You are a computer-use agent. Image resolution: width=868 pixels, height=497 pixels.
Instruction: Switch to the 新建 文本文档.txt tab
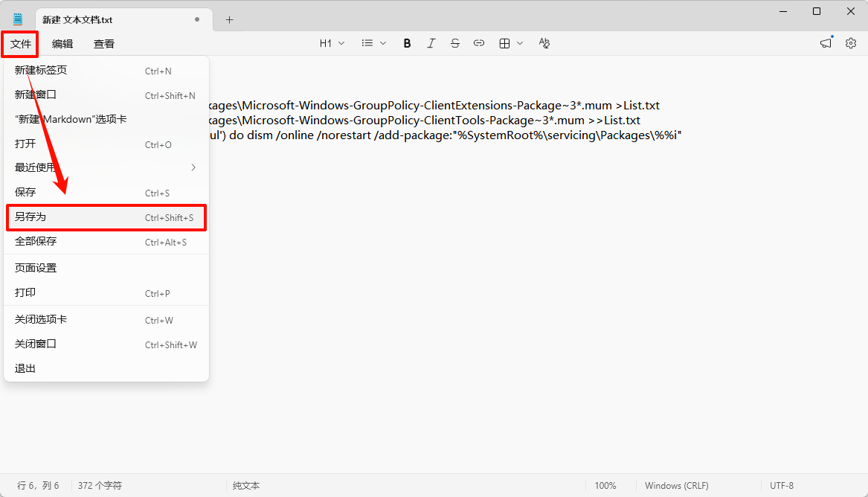click(77, 20)
